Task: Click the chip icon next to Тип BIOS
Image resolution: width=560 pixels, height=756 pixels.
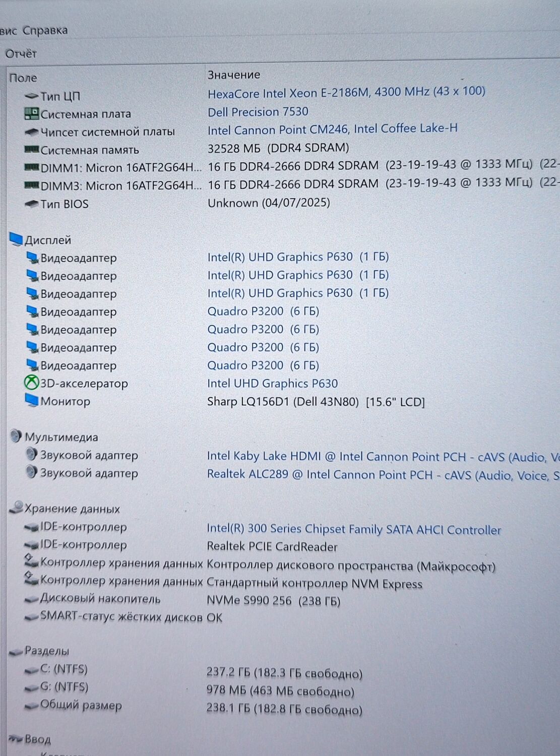Action: (x=31, y=204)
